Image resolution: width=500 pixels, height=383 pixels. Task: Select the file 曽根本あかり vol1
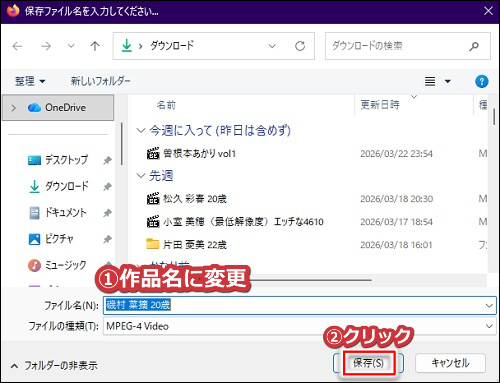(199, 153)
